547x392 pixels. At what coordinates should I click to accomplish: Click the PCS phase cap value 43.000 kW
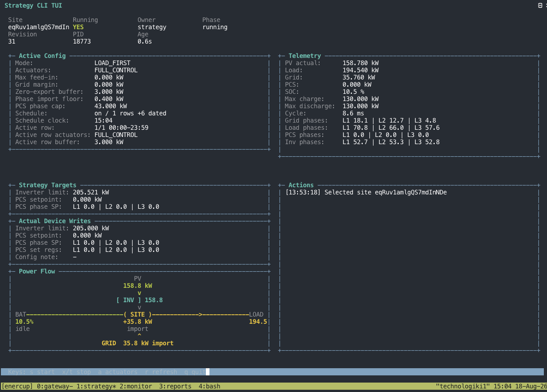111,106
